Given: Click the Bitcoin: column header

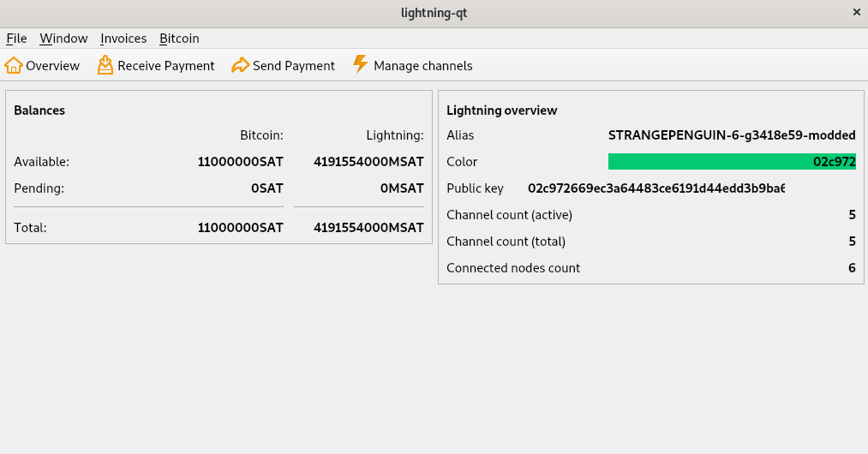Looking at the screenshot, I should pos(261,135).
